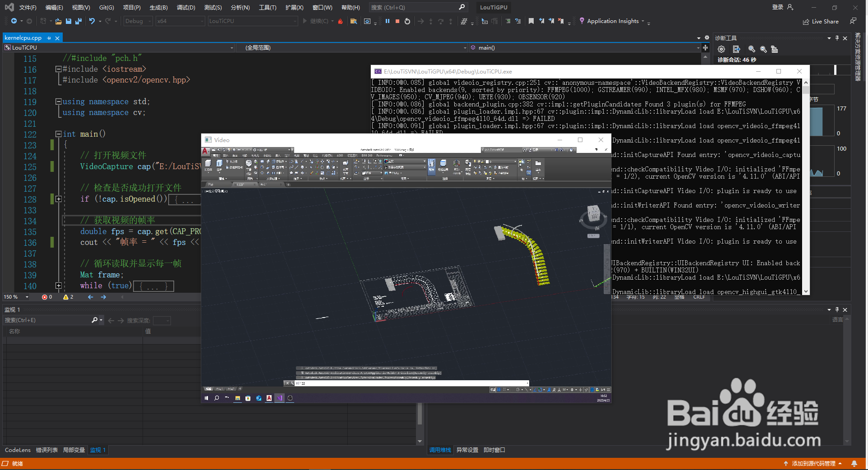This screenshot has height=470, width=868.
Task: Open the 150% zoom level selector
Action: click(16, 297)
